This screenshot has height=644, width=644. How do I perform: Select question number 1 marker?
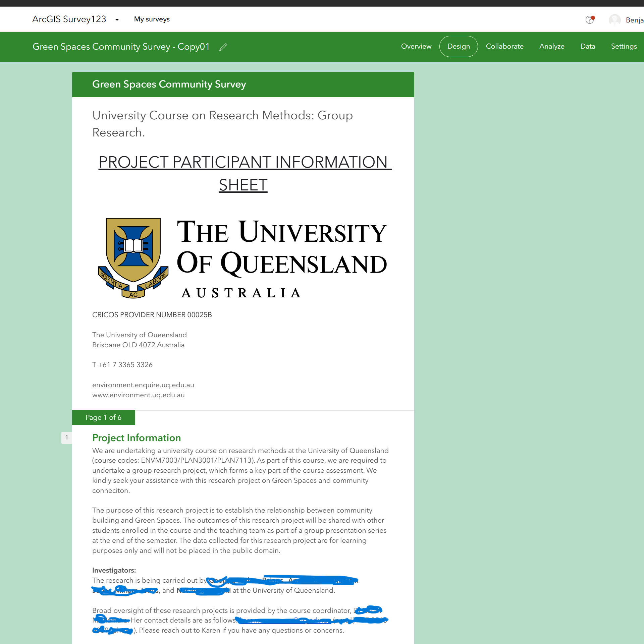[67, 437]
